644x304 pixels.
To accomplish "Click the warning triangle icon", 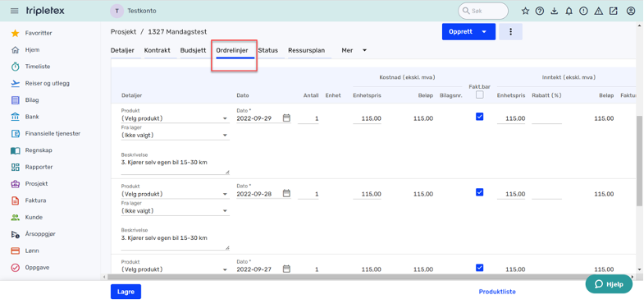I will [x=598, y=12].
